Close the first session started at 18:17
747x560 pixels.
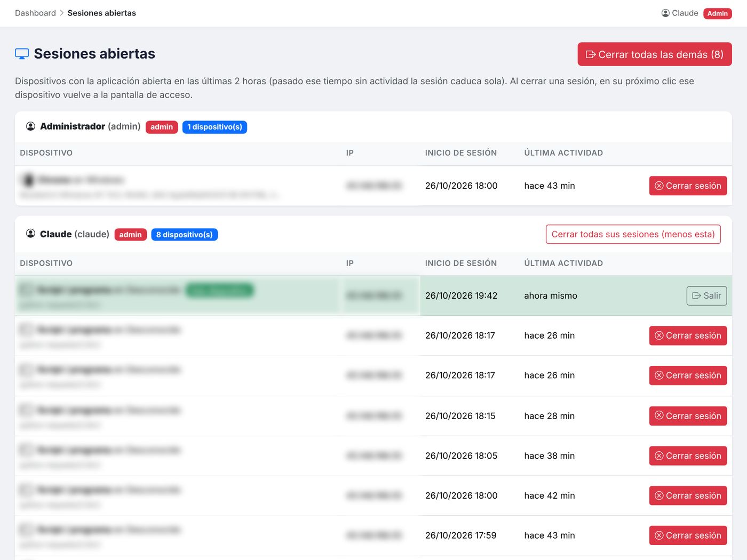coord(688,335)
